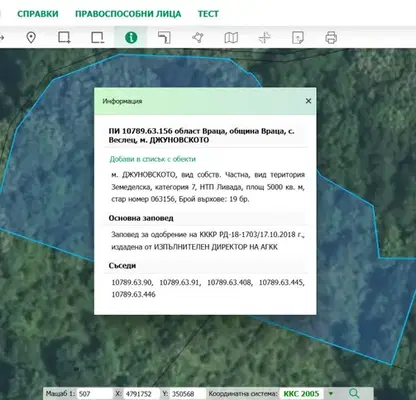The image size is (416, 400).
Task: Open the export sketch icon
Action: [x=298, y=38]
